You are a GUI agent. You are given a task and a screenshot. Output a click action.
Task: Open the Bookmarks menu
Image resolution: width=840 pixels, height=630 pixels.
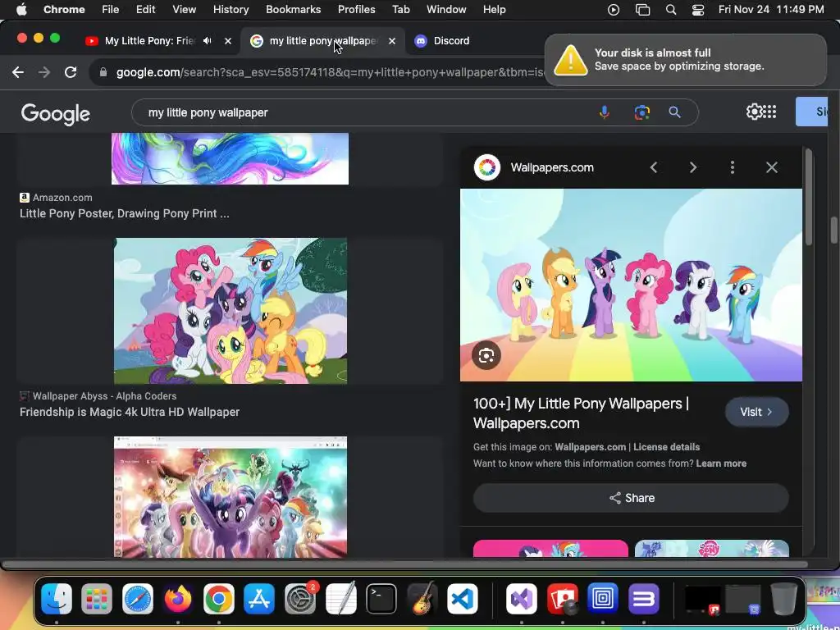pos(293,10)
